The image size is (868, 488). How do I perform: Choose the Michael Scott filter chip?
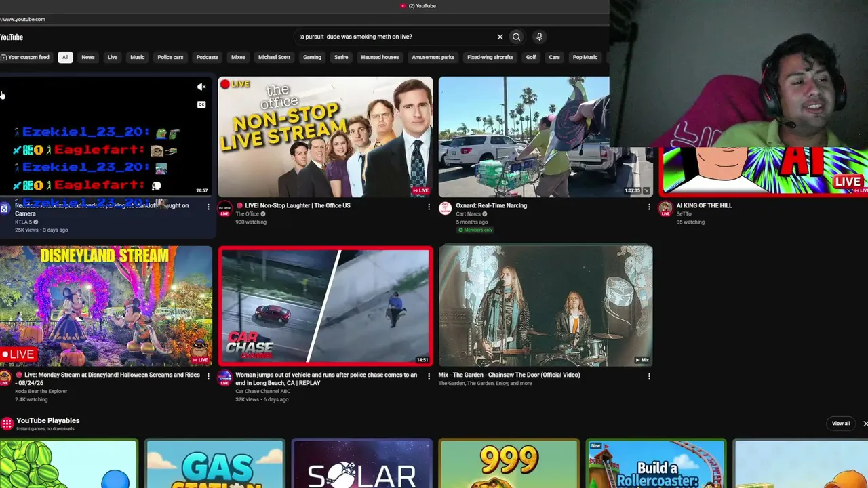click(274, 57)
